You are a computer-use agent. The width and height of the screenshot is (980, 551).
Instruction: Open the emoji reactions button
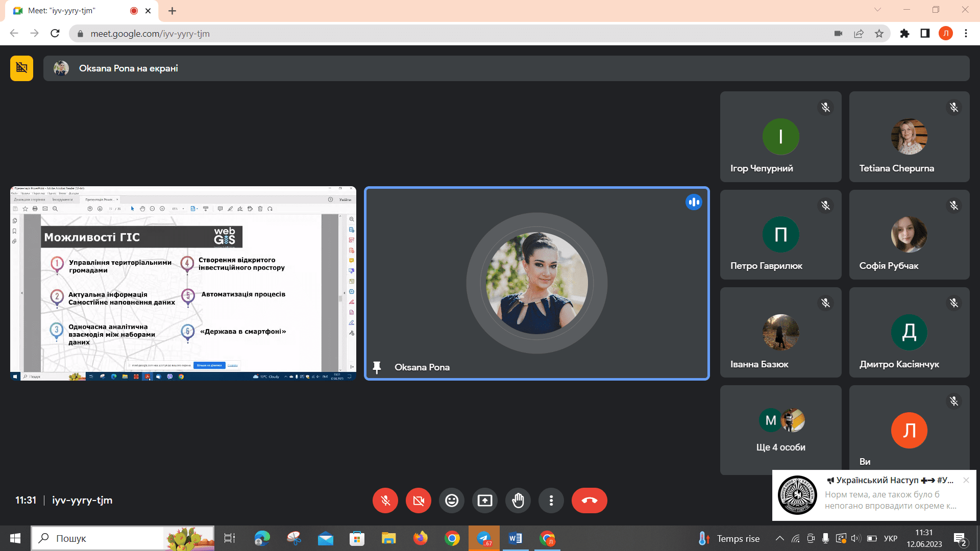pyautogui.click(x=452, y=500)
